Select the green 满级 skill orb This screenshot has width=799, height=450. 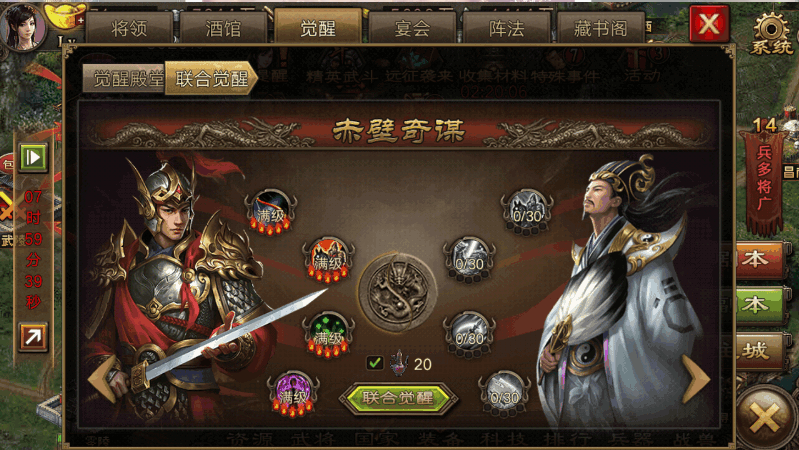328,335
